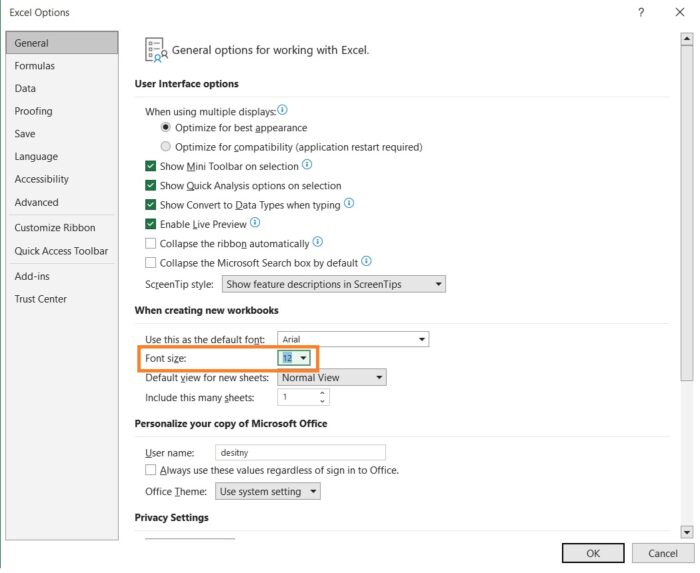
Task: Uncheck Show Quick Analysis options on selection
Action: click(x=150, y=186)
